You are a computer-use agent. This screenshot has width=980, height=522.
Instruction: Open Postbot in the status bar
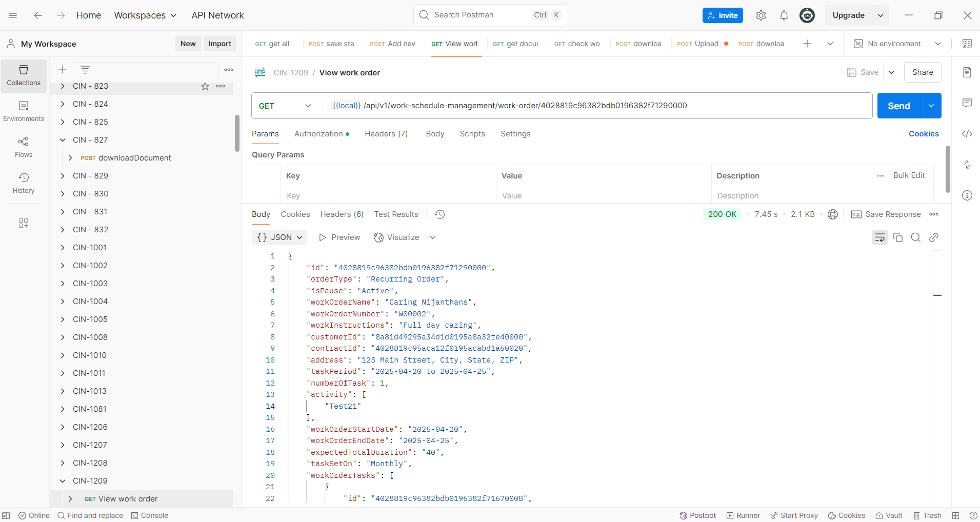(698, 515)
